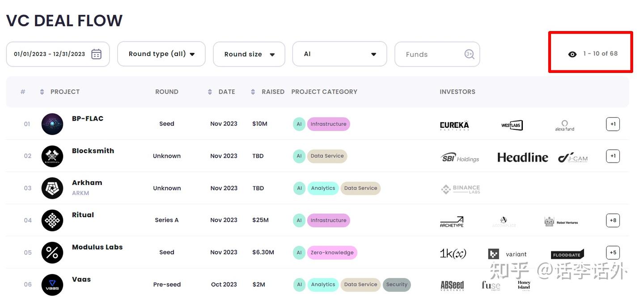644x297 pixels.
Task: Open the date range calendar icon
Action: click(96, 54)
